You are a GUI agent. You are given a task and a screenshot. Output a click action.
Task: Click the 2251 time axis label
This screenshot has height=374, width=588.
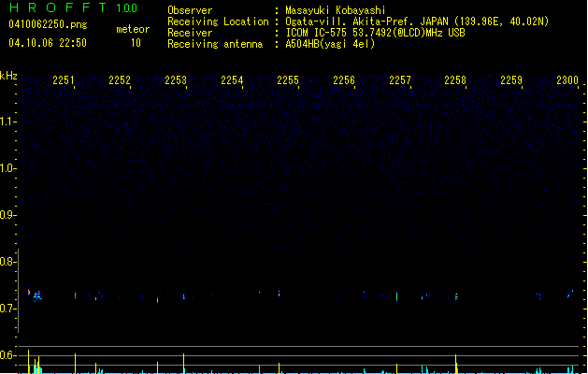click(64, 80)
